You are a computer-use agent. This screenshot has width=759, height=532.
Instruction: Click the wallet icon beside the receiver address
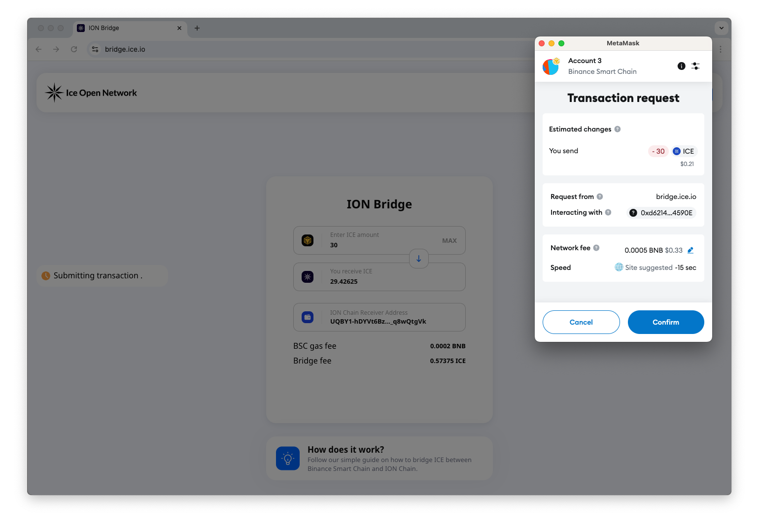[x=308, y=317]
